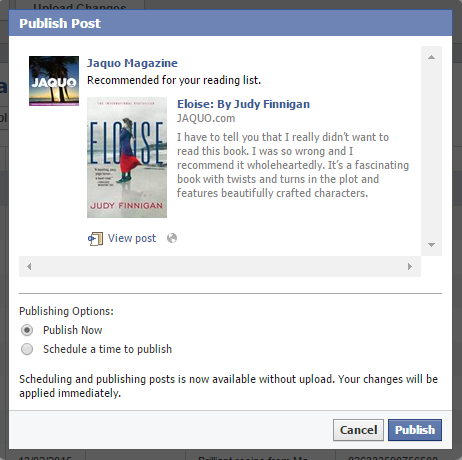
Task: Open Eloise: By Judy Finnigan article link
Action: click(243, 104)
